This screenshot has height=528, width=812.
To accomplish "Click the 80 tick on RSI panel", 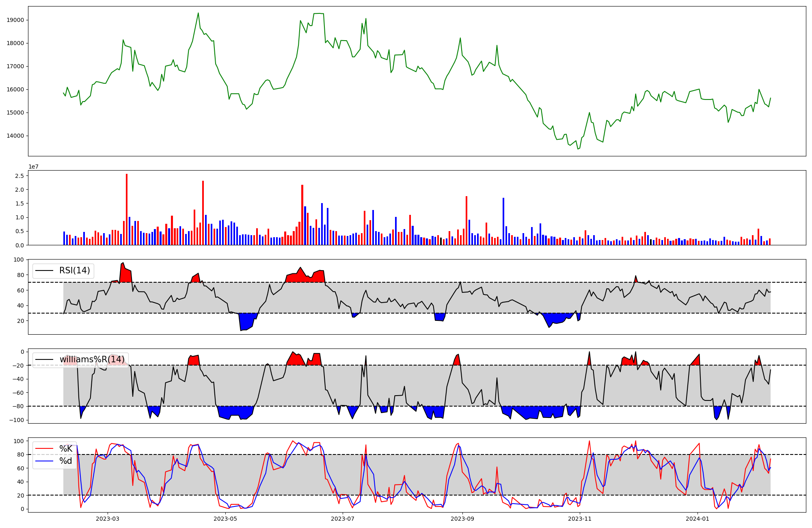I will (x=20, y=275).
